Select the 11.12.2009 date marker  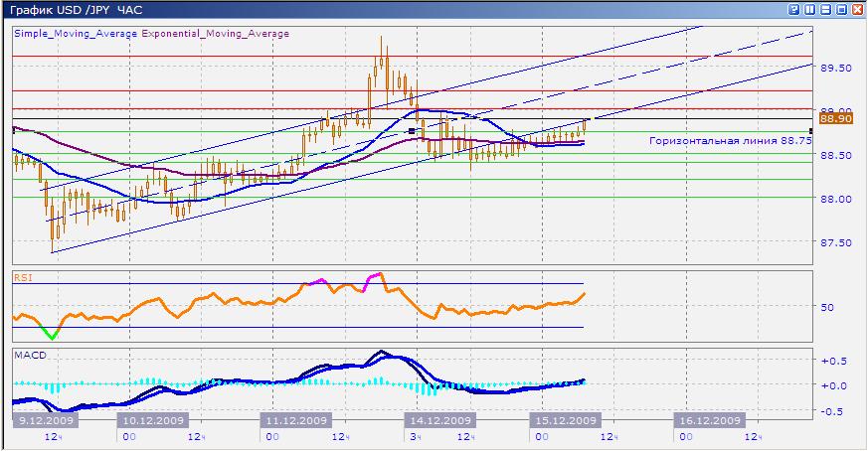(297, 420)
